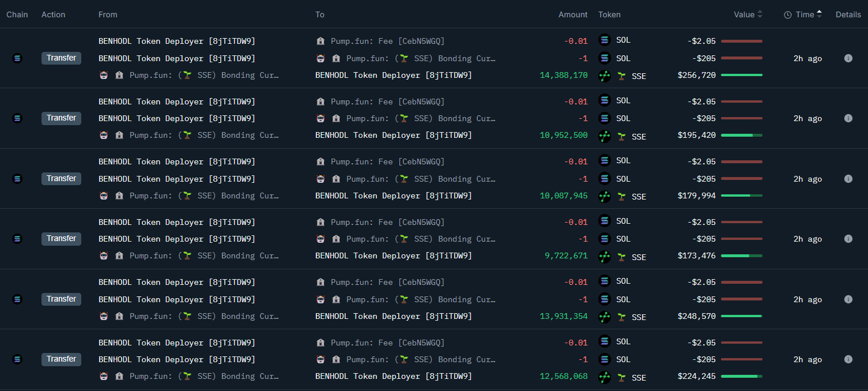
Task: Click SSE token icon beside the 12,568,068 amount
Action: (605, 377)
